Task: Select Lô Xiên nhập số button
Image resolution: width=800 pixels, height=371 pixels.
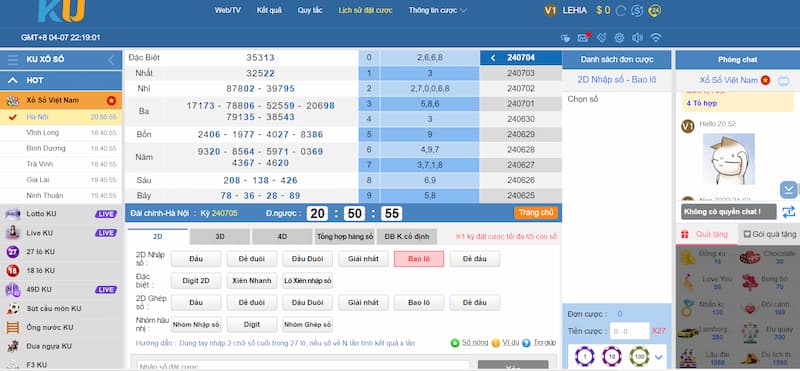Action: pos(308,281)
